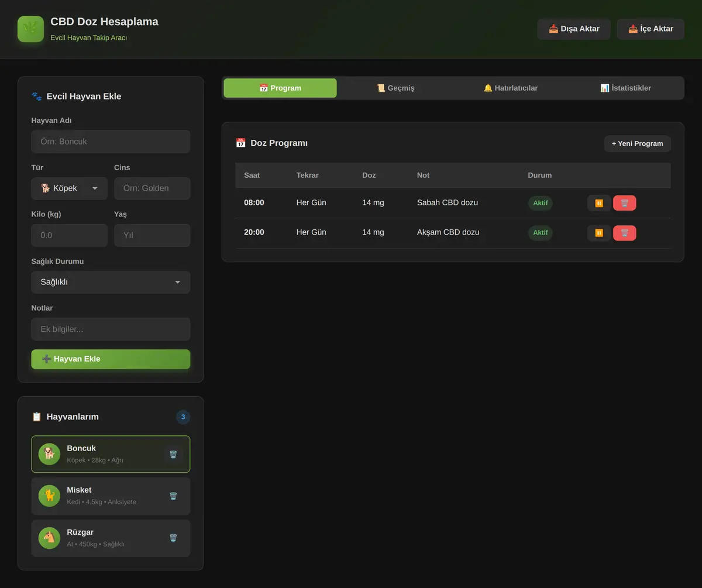Select Misket's cat avatar icon
Screen dimensions: 702x588
pyautogui.click(x=49, y=496)
